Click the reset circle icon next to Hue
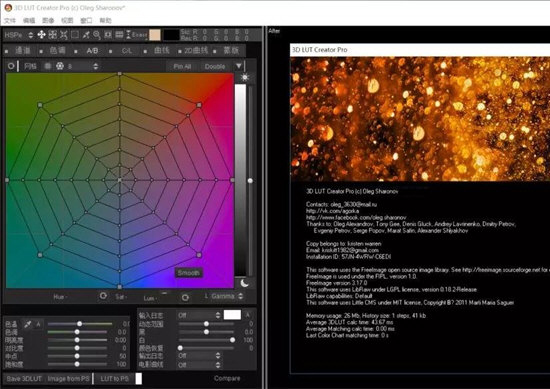The image size is (550, 389). point(103,296)
